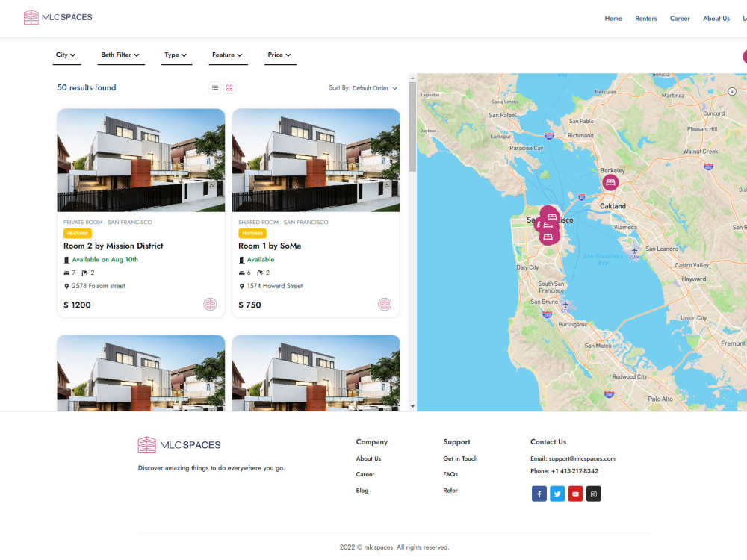
Task: Click the location pin by 2578 Folsom street
Action: click(66, 286)
